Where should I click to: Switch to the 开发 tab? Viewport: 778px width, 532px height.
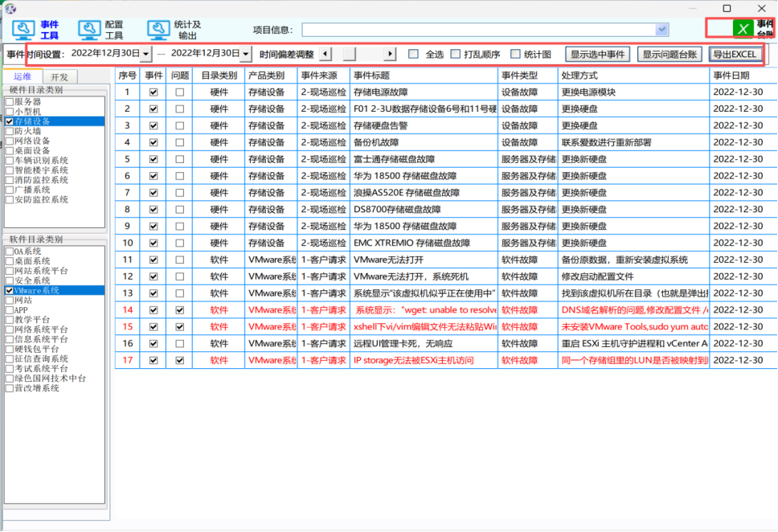59,77
